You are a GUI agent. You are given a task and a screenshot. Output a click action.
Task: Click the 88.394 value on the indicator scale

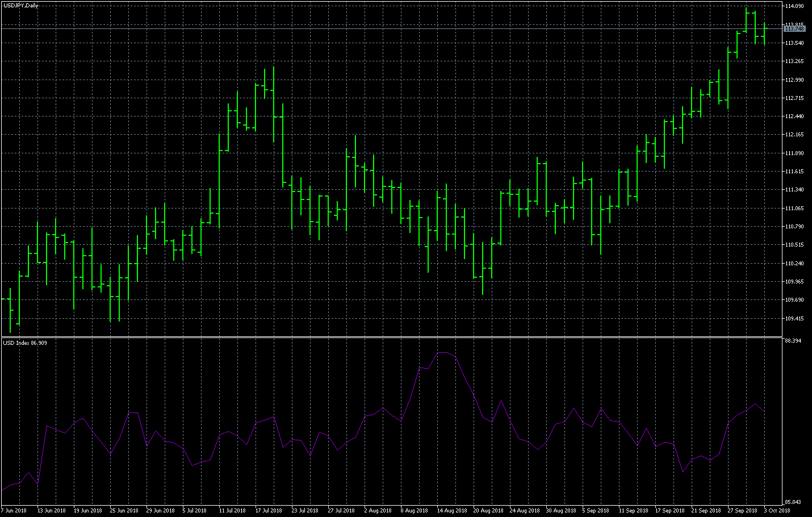point(793,341)
